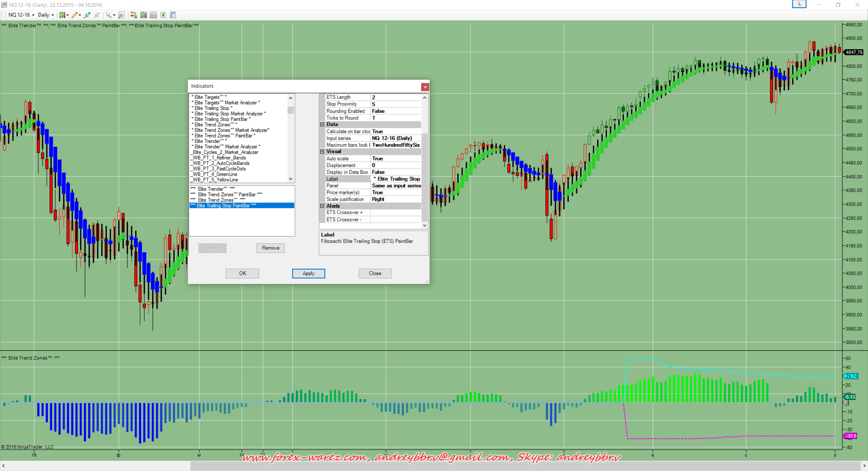The height and width of the screenshot is (471, 868).
Task: Click the Stop Proximity value field
Action: [395, 104]
